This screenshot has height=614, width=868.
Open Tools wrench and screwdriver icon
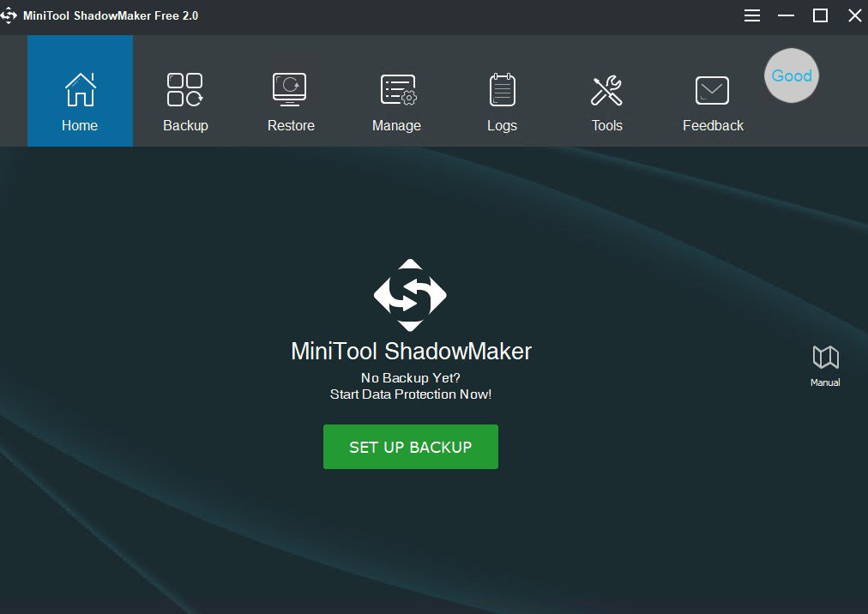coord(606,89)
